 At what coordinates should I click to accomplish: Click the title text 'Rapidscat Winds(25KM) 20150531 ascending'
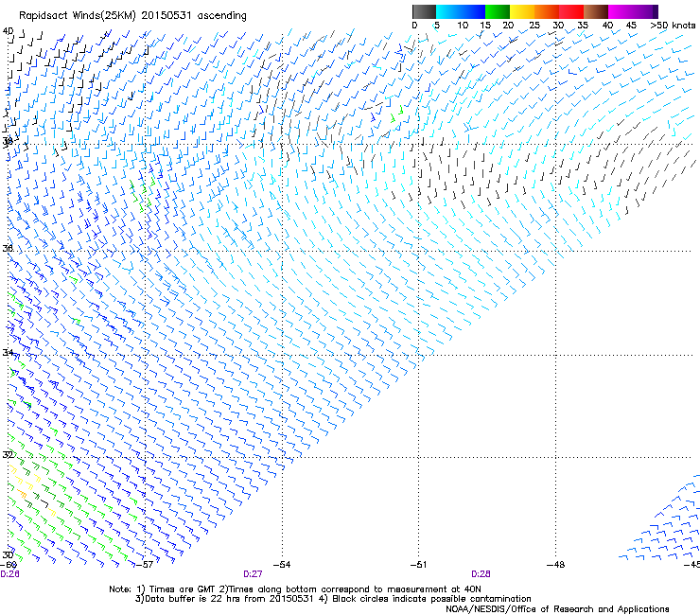pos(132,16)
